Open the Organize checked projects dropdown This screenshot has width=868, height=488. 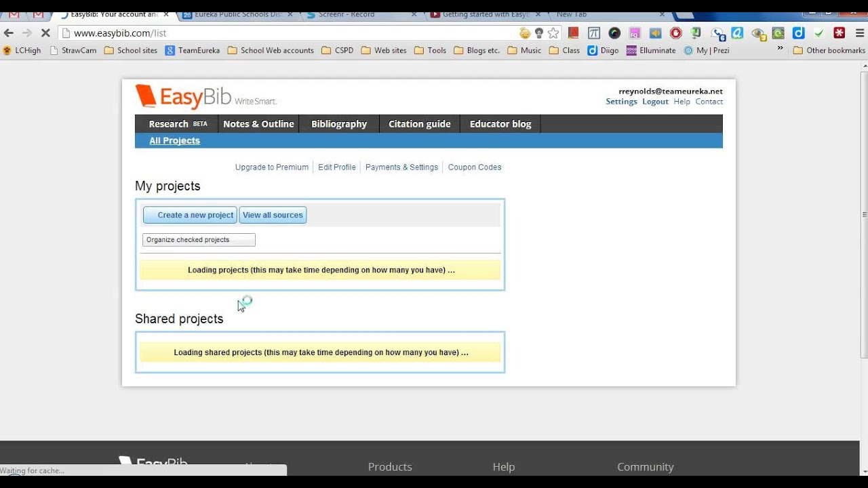(x=199, y=240)
